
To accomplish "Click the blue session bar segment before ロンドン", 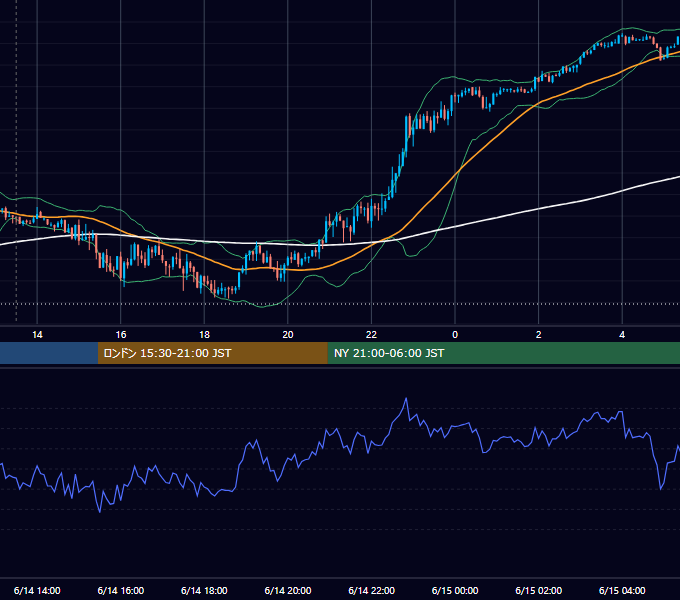I will pos(49,353).
